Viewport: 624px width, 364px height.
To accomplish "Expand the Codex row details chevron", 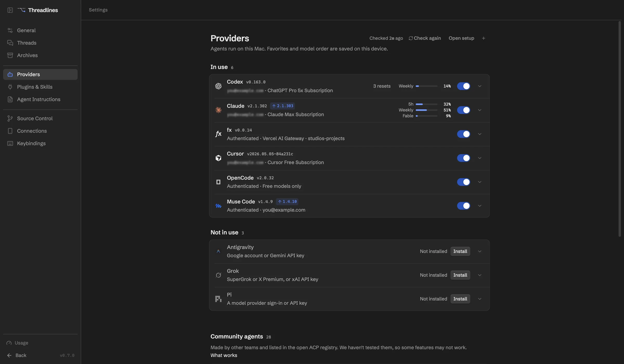I will click(x=480, y=86).
